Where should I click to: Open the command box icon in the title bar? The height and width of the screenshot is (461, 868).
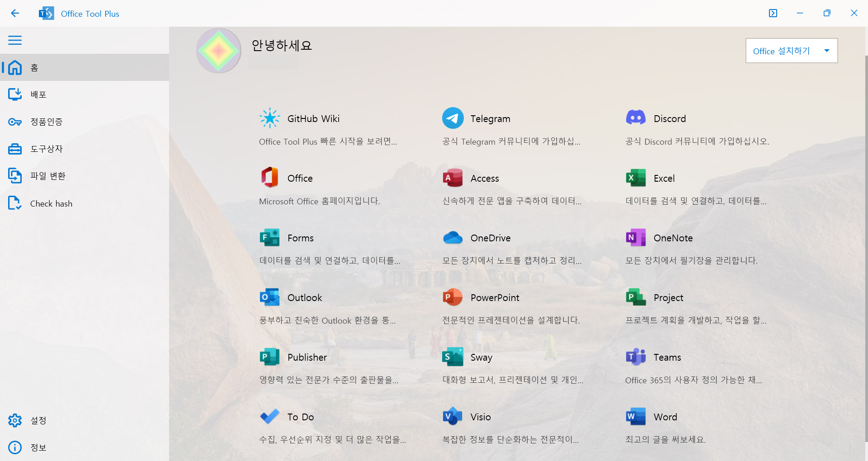click(x=773, y=13)
